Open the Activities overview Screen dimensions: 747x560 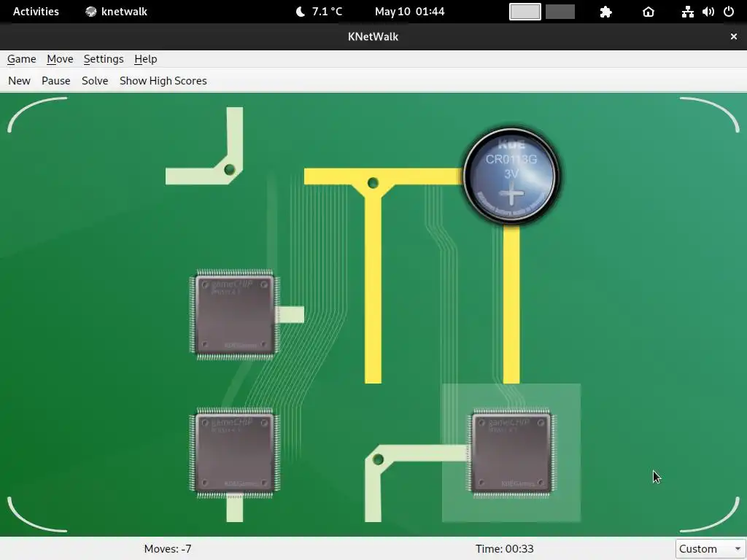coord(36,12)
